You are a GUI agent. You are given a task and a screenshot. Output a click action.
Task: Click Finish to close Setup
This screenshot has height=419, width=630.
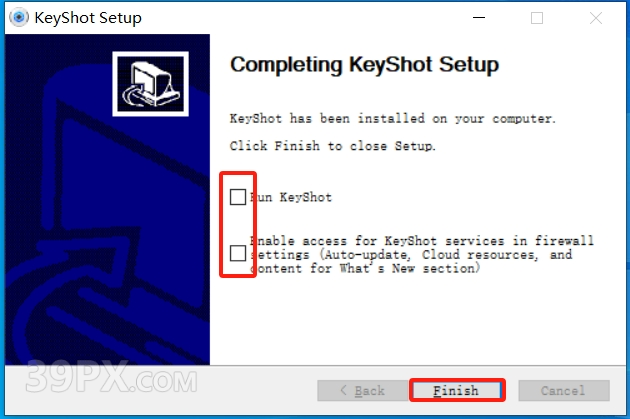[x=457, y=390]
